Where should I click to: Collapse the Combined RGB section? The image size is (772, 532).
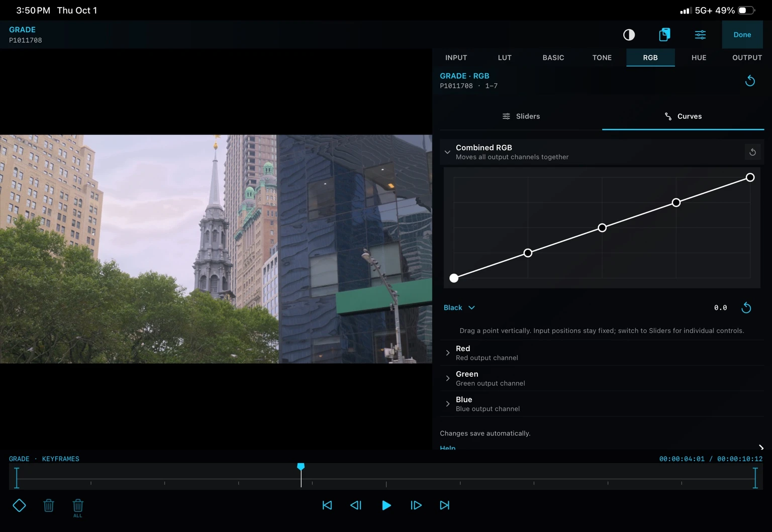click(447, 152)
